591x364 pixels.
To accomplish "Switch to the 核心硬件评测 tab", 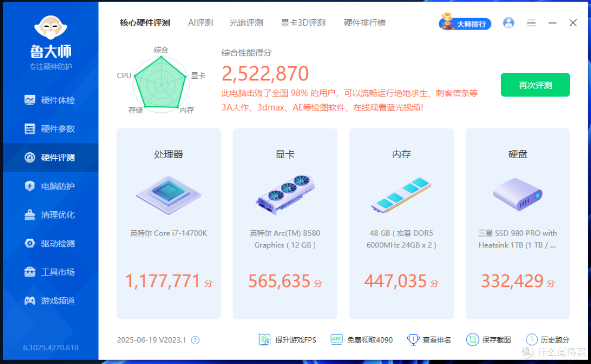I will click(144, 23).
